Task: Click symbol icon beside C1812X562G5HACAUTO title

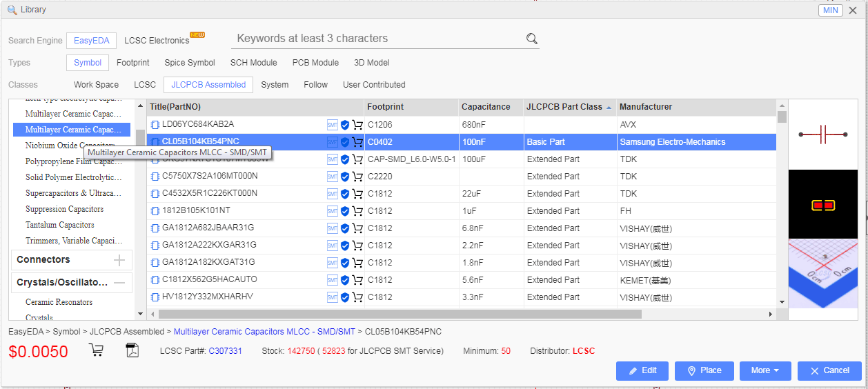Action: [155, 280]
